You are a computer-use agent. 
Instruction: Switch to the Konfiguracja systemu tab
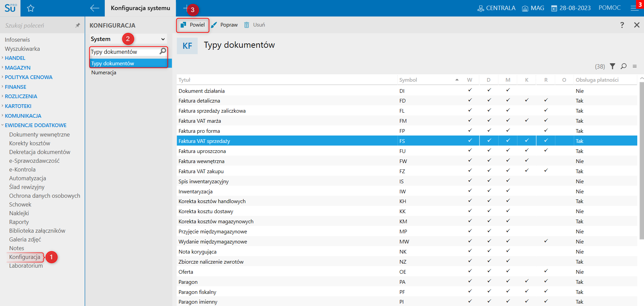140,8
